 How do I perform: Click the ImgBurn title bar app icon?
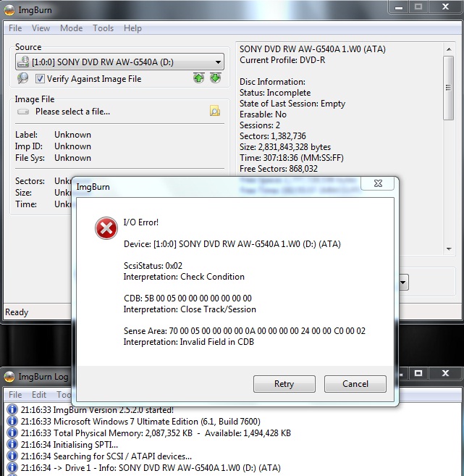(9, 10)
